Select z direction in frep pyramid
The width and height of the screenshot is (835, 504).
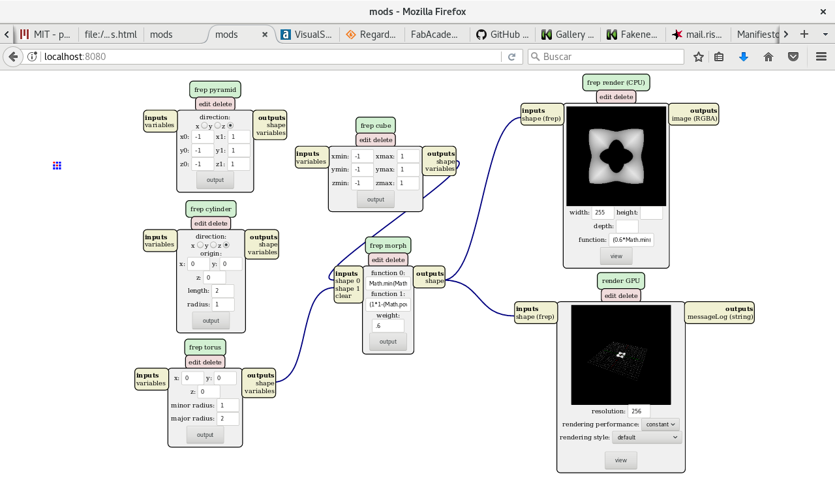230,126
